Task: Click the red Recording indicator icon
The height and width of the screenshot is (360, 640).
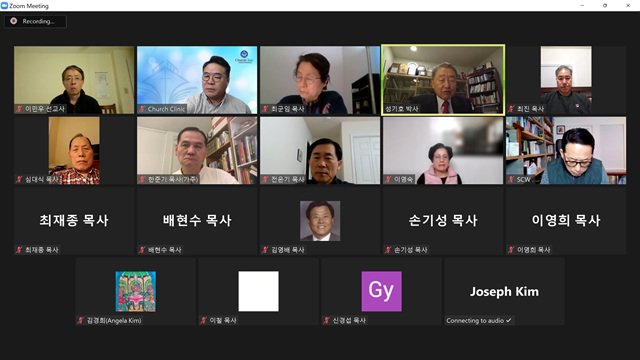Action: click(x=14, y=21)
